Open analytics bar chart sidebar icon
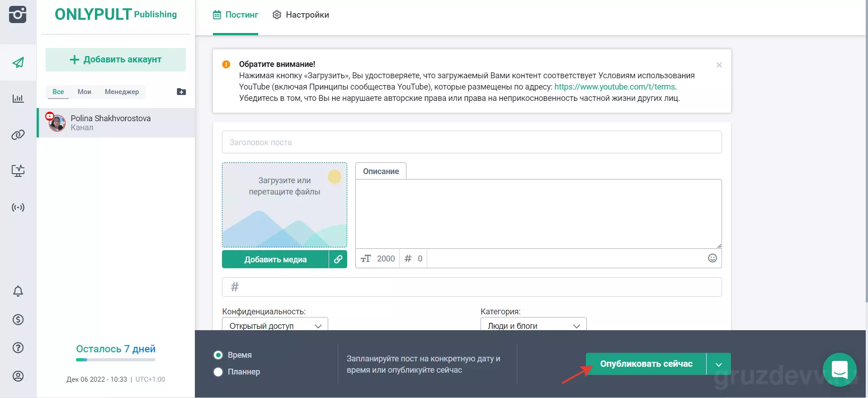Viewport: 868px width, 398px height. coord(18,98)
